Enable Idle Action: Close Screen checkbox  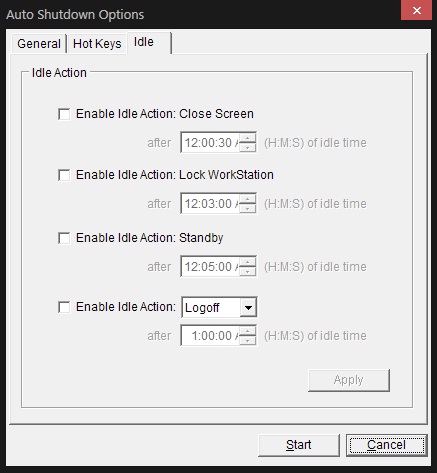coord(64,114)
